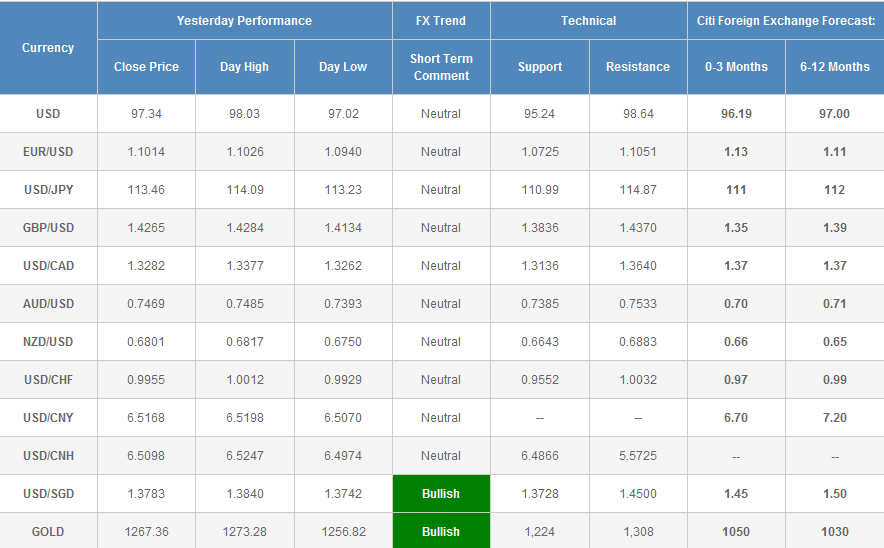Click USD 0-3 month forecast 96.19
The height and width of the screenshot is (548, 884).
[x=736, y=114]
